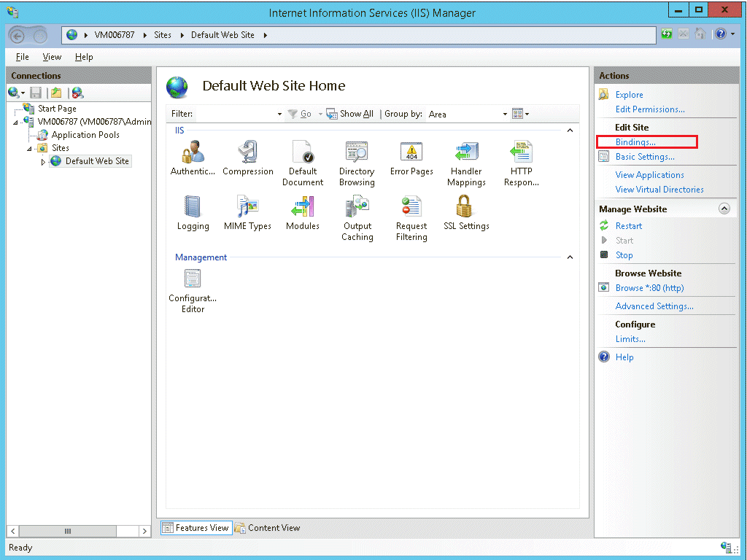Click into the Filter input field
The image size is (747, 560).
point(236,114)
